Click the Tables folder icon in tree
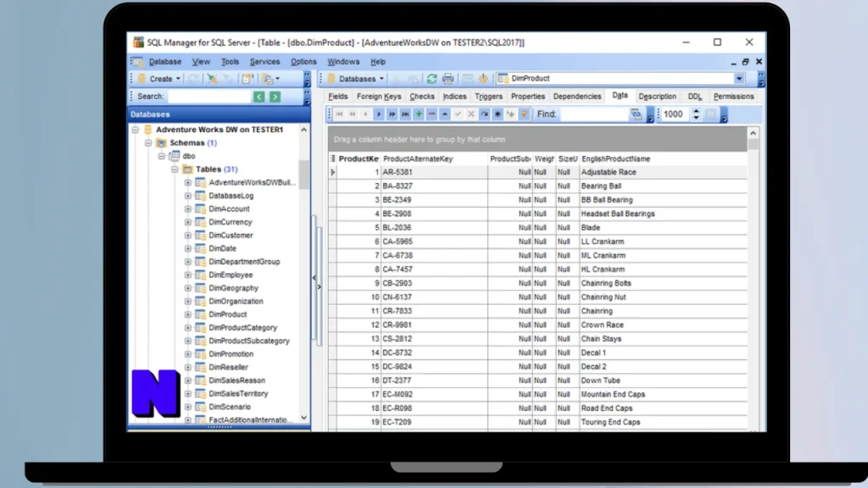 [x=187, y=169]
